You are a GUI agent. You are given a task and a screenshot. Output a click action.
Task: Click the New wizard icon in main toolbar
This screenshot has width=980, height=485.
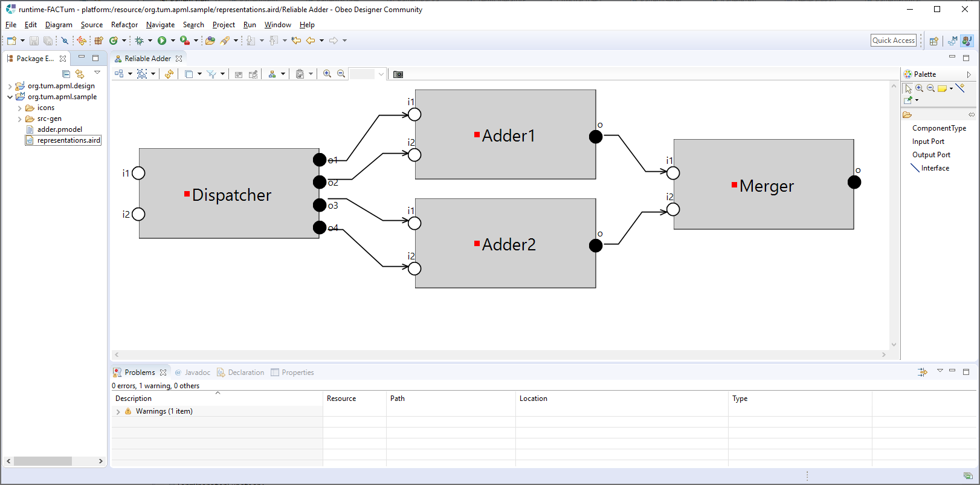[11, 41]
